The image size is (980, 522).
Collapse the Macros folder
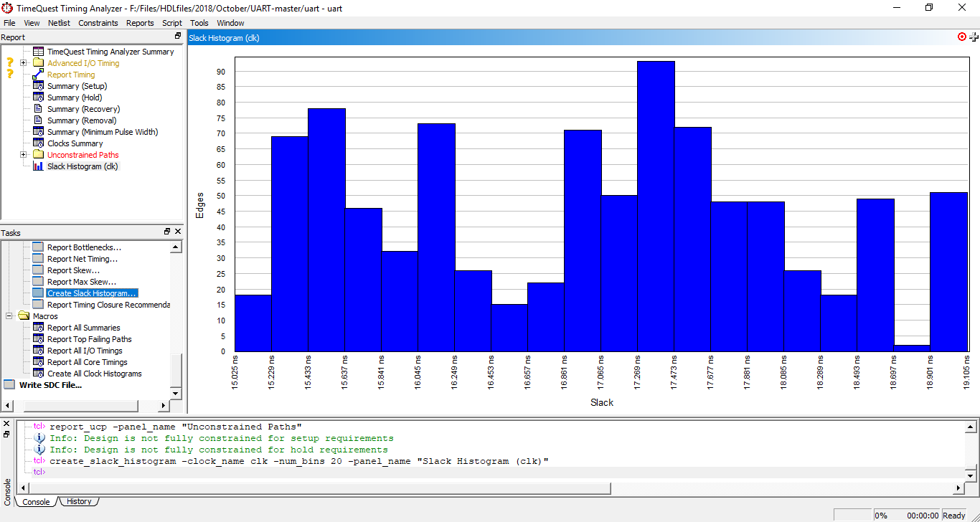[x=9, y=316]
